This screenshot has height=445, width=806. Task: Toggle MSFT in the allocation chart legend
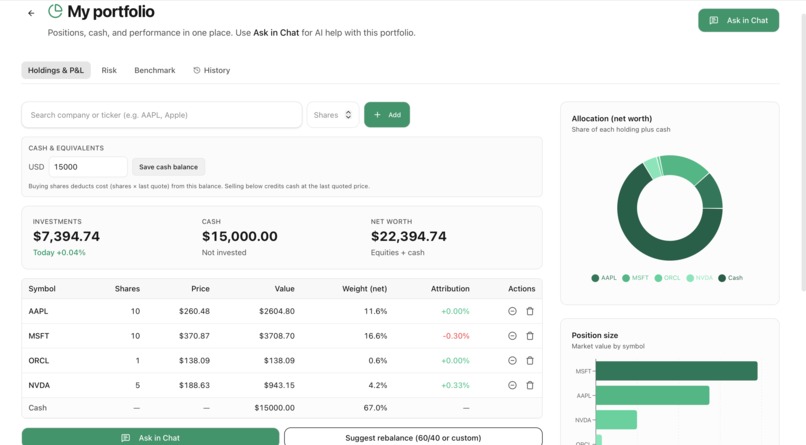click(x=635, y=278)
